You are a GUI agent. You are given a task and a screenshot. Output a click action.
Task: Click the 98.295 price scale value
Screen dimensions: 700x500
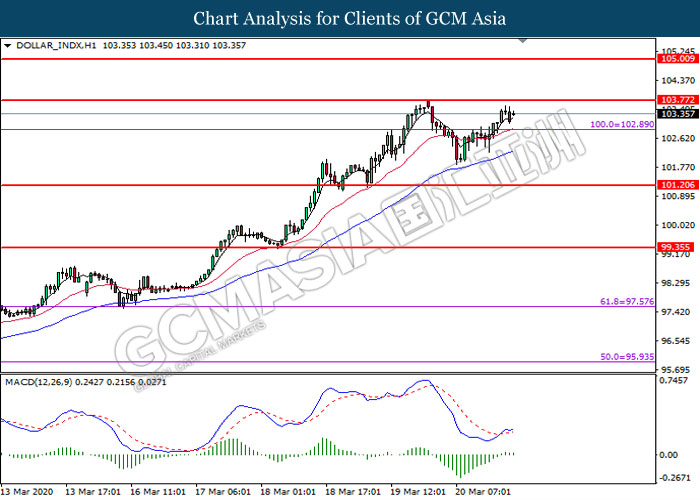coord(678,283)
